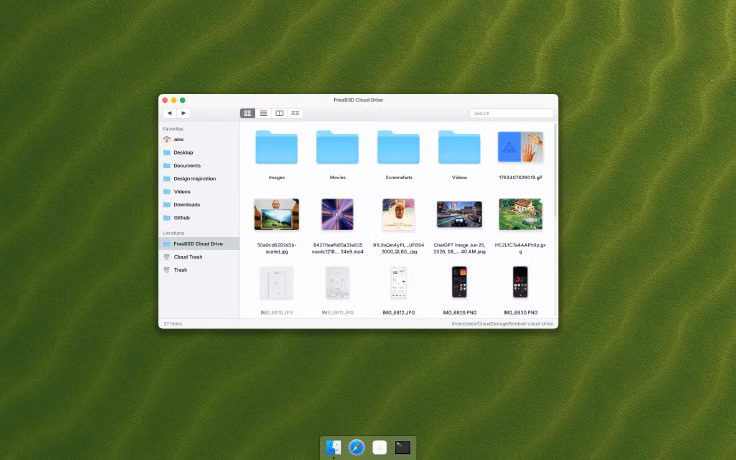Select the Desktop folder icon in sidebar
736x460 pixels.
(167, 153)
